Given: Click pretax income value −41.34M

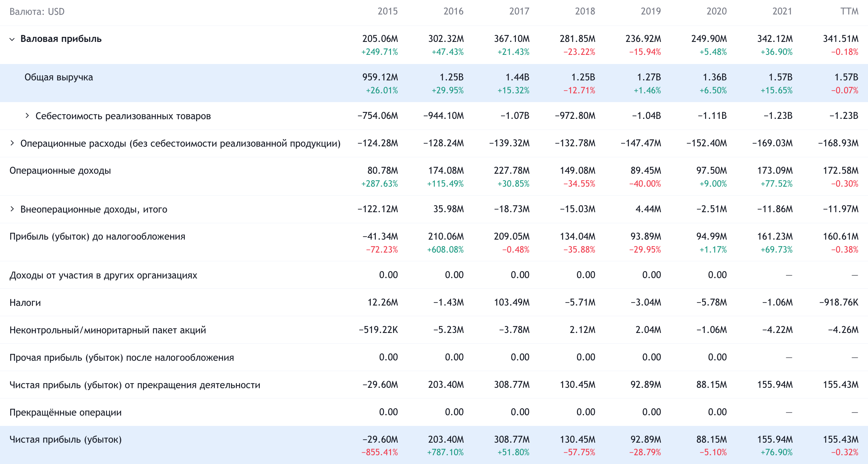Looking at the screenshot, I should click(380, 237).
